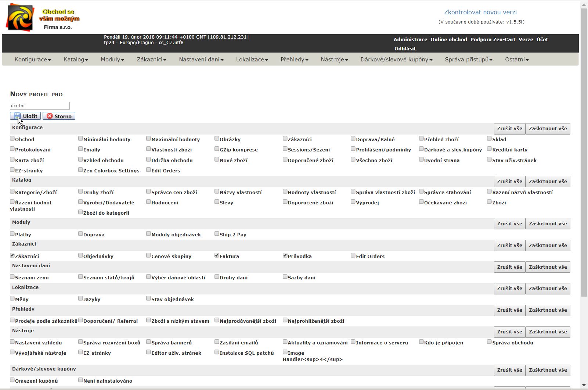This screenshot has width=588, height=390.
Task: Click the profile name input field
Action: tap(40, 105)
